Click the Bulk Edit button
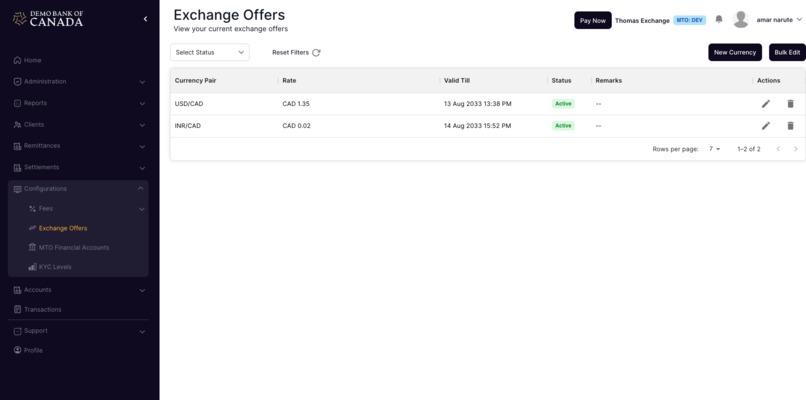806x400 pixels. [x=787, y=52]
